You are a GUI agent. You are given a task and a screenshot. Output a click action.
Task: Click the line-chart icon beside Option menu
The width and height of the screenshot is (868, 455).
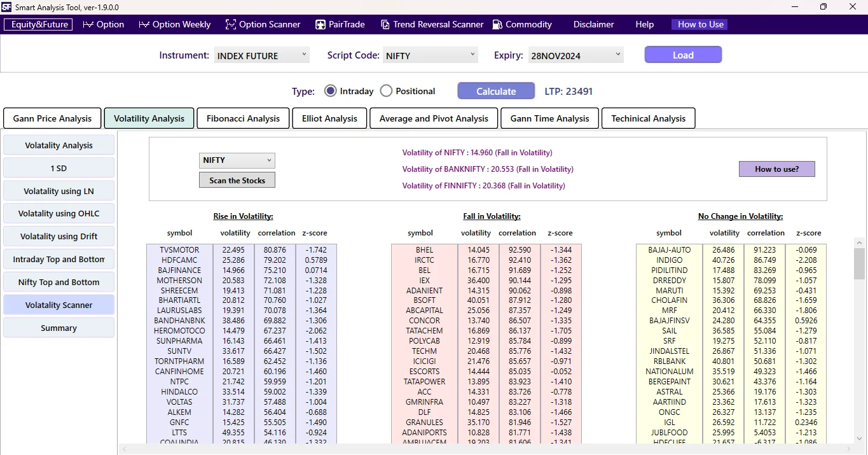(x=87, y=24)
